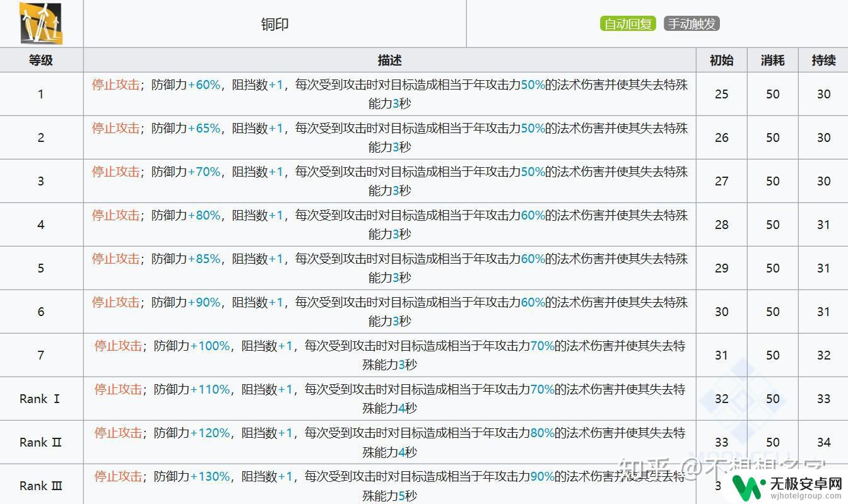Select level 7 row label
Screen dimensions: 848x504
41,355
